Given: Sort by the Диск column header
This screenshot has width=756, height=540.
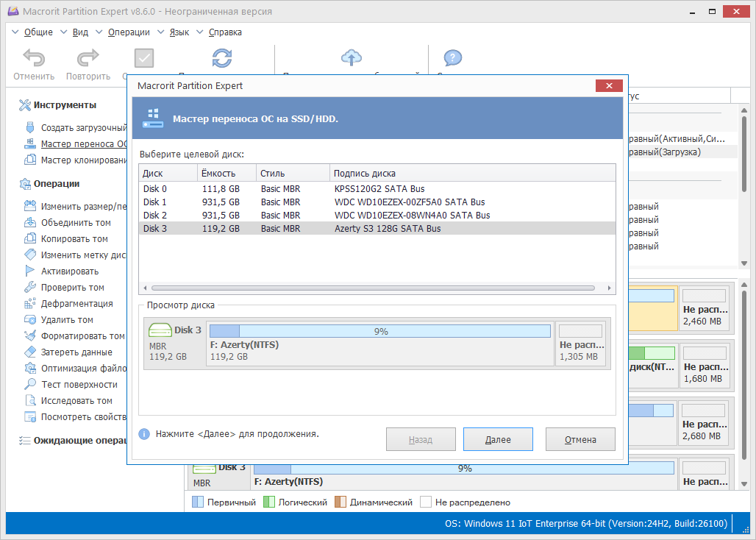Looking at the screenshot, I should 168,173.
